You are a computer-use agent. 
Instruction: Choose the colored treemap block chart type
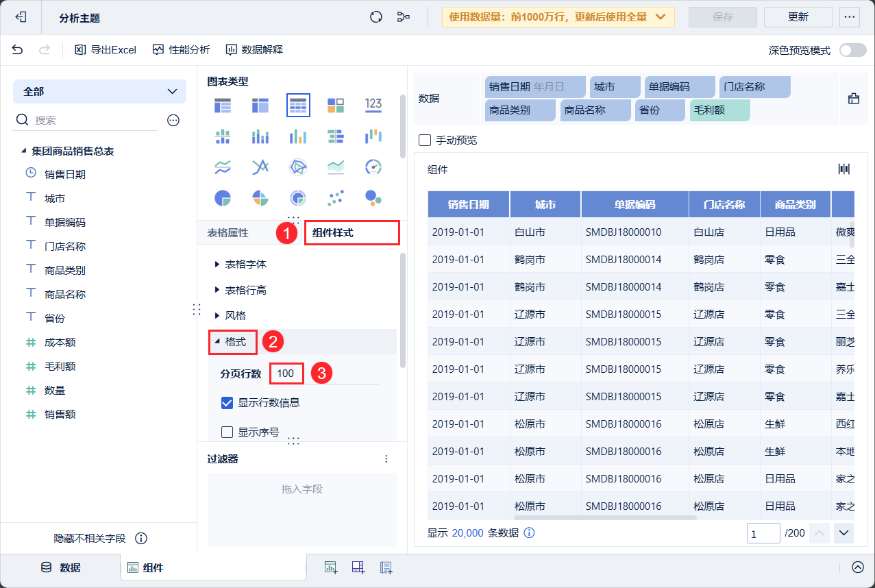(336, 105)
